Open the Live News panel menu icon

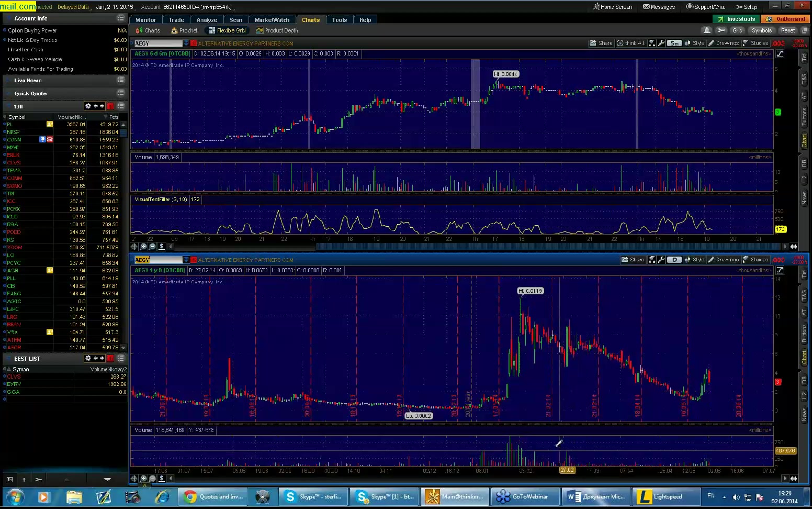[121, 80]
